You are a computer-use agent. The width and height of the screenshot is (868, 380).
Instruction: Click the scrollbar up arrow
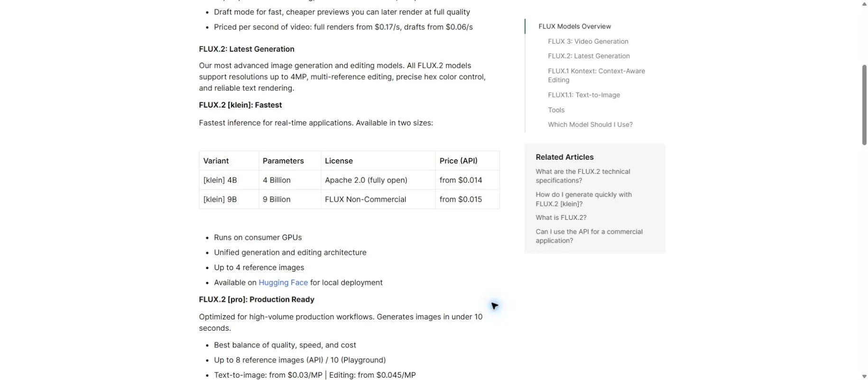pyautogui.click(x=864, y=4)
